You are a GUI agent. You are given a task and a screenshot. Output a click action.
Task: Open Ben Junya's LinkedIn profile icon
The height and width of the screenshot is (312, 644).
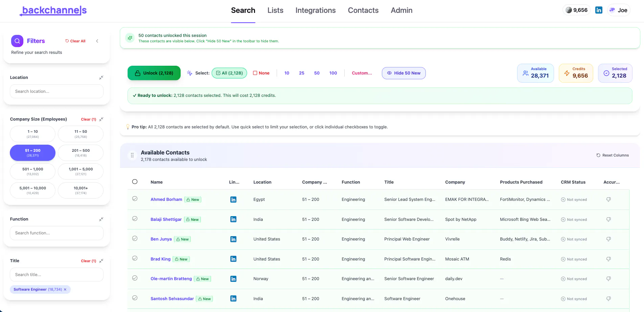[x=233, y=239]
